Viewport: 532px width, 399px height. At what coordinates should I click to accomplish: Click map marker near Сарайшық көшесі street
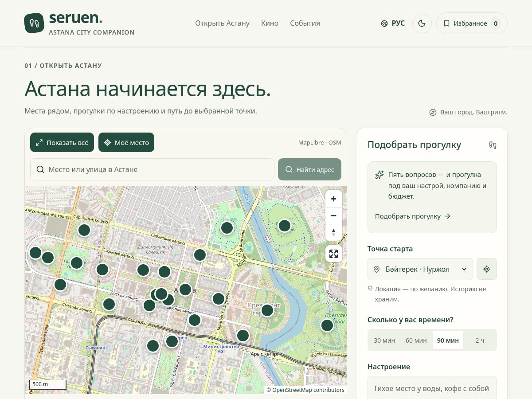pyautogui.click(x=84, y=230)
